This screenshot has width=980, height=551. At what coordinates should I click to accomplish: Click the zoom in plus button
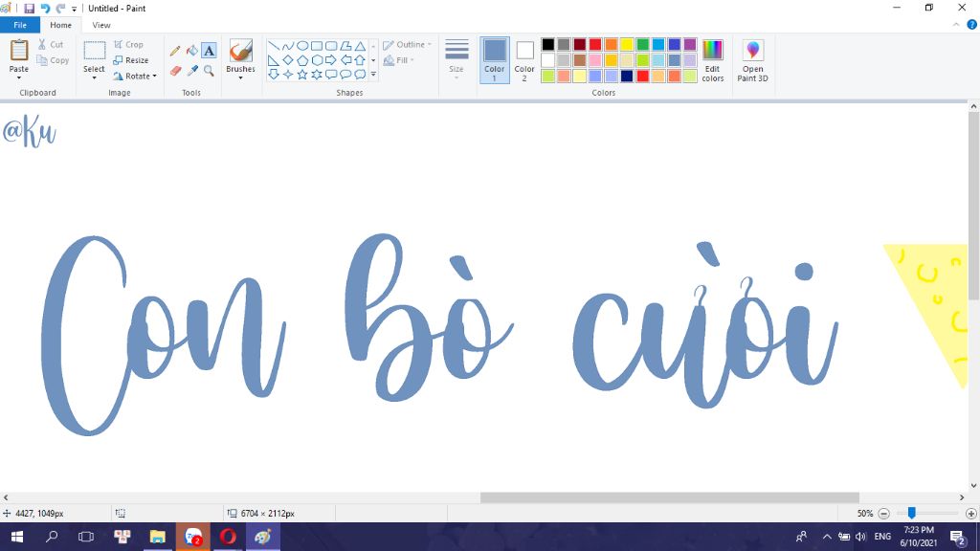click(x=970, y=514)
